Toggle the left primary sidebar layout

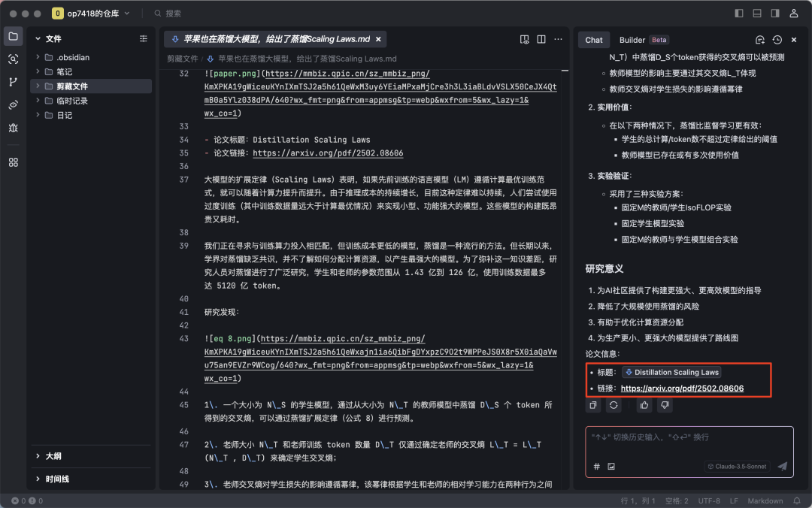pos(739,14)
